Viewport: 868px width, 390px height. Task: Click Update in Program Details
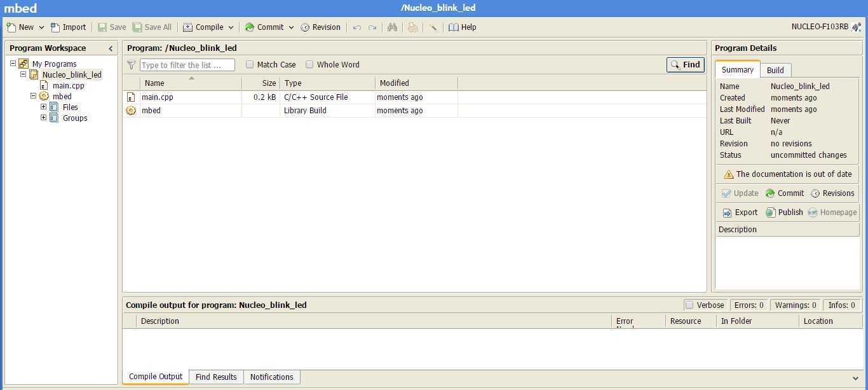pos(740,193)
